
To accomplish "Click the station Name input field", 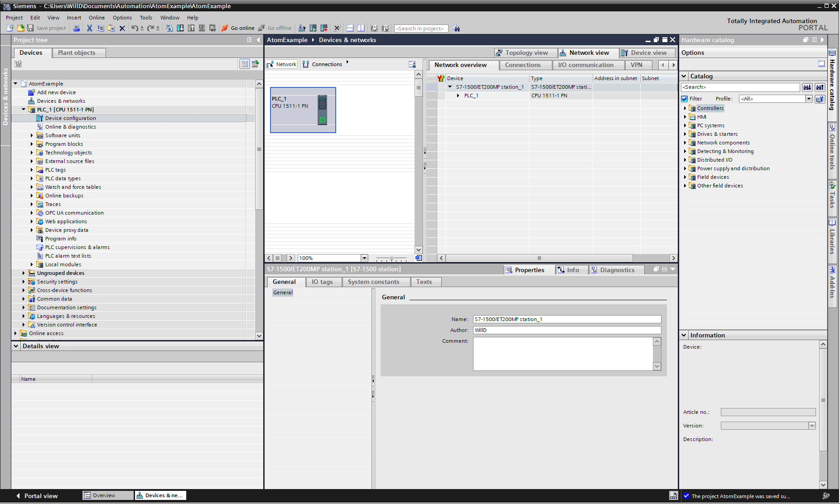I will point(566,319).
